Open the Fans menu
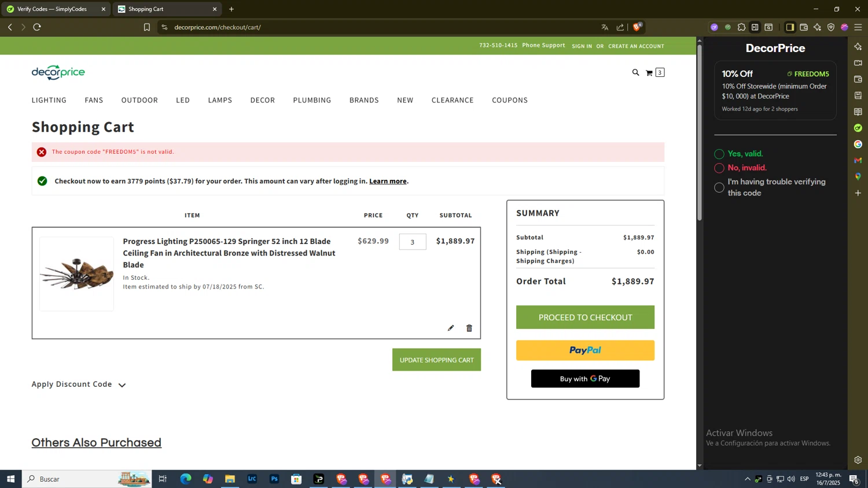This screenshot has height=488, width=868. pos(94,100)
